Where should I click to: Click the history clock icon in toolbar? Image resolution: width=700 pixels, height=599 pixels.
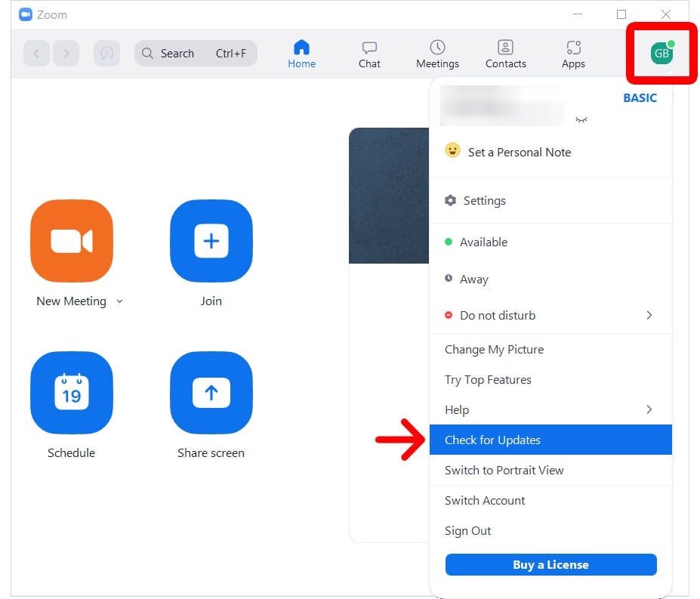click(x=106, y=54)
